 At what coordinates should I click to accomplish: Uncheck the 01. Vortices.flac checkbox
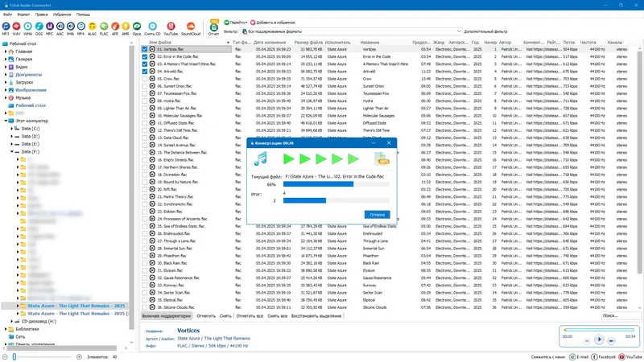(x=145, y=49)
